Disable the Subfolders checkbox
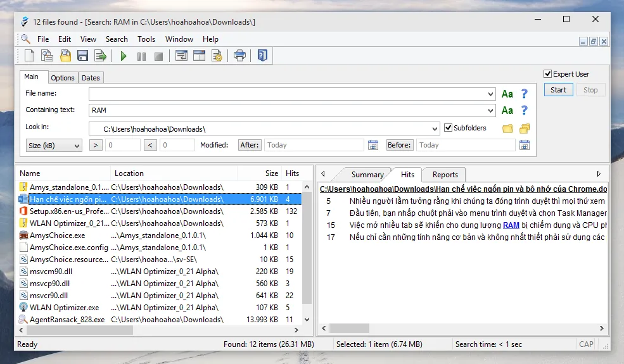 point(449,128)
